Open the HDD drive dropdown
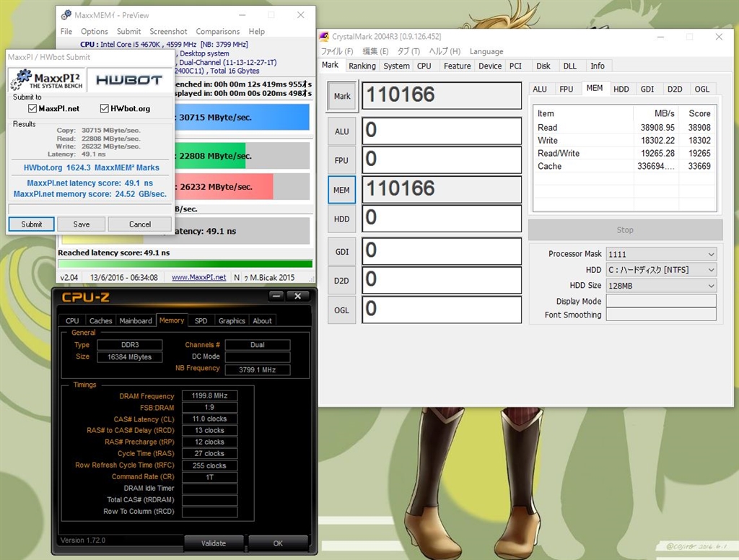The width and height of the screenshot is (739, 560). click(661, 270)
